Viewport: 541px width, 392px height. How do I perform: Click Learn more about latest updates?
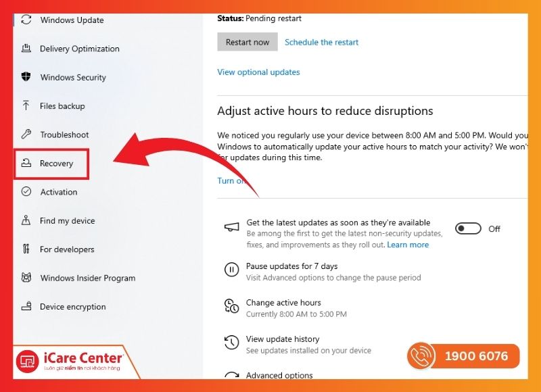(x=408, y=245)
